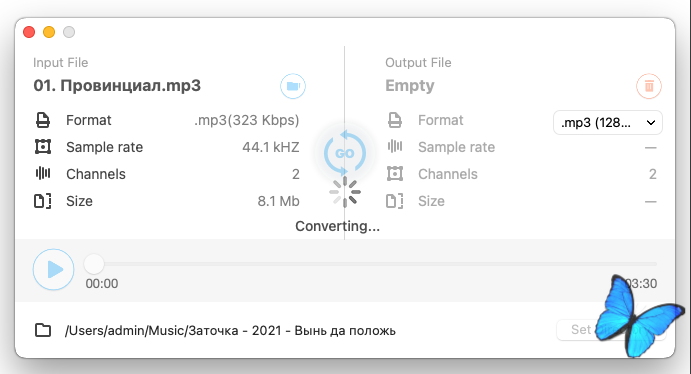The width and height of the screenshot is (691, 374).
Task: Click the input Sample rate icon
Action: pos(43,147)
